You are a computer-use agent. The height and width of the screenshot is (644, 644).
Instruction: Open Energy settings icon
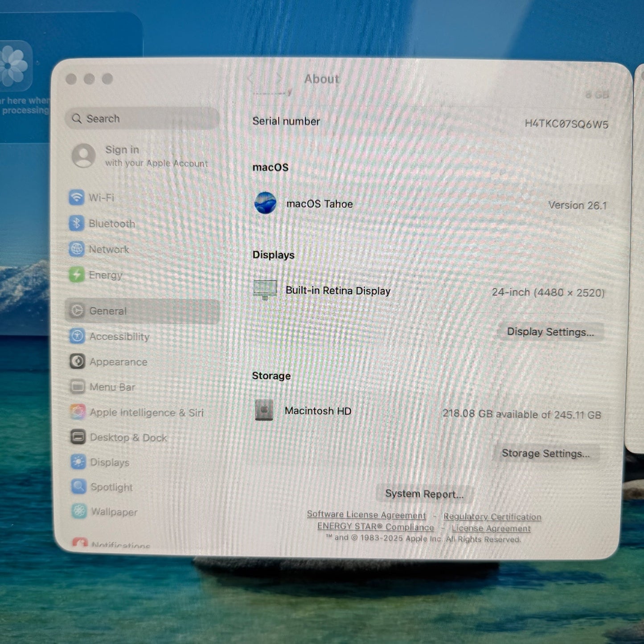coord(77,275)
